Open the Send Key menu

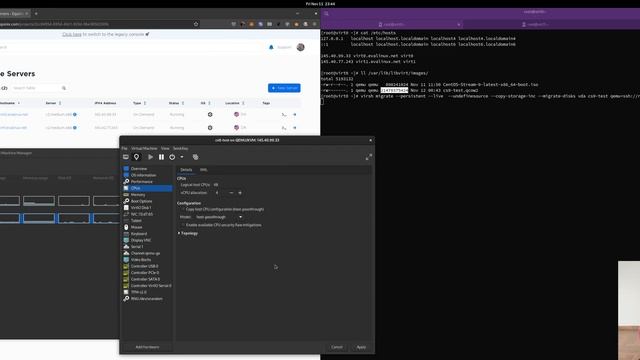(x=180, y=149)
